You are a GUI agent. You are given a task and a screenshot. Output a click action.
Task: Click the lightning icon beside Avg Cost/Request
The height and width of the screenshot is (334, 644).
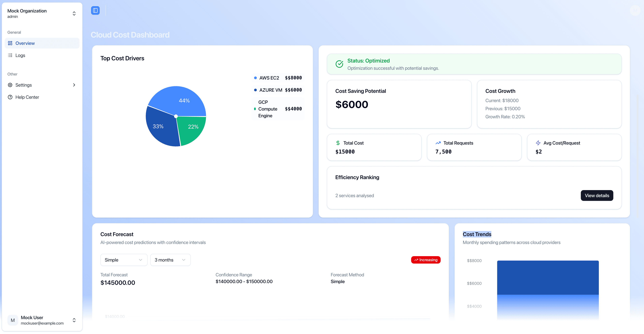538,143
